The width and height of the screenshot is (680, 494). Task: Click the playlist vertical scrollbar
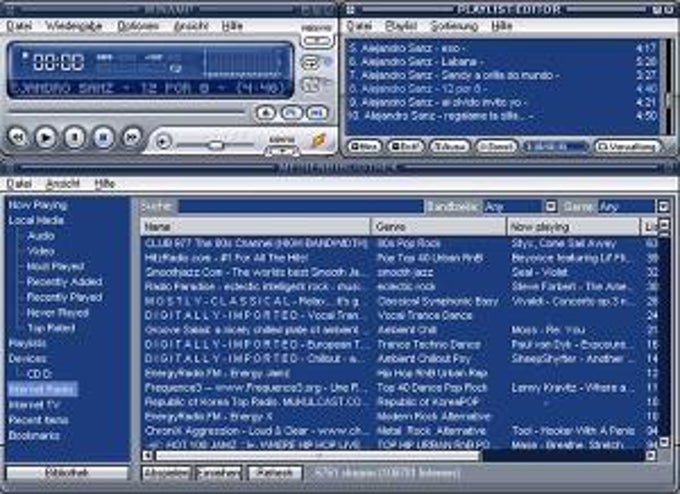coord(671,86)
